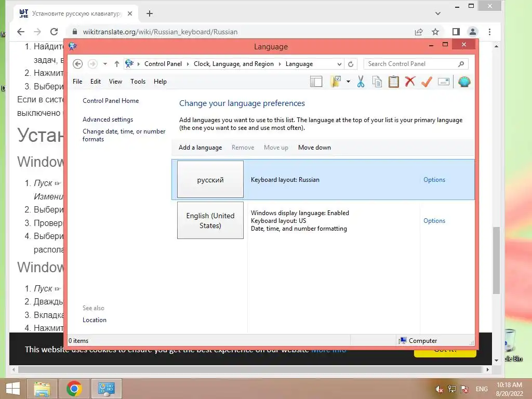532x399 pixels.
Task: Click Control Panel breadcrumb segment
Action: point(163,64)
